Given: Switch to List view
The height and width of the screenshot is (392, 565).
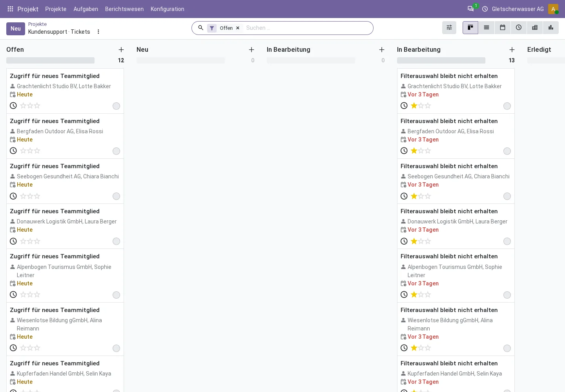Looking at the screenshot, I should pyautogui.click(x=487, y=27).
